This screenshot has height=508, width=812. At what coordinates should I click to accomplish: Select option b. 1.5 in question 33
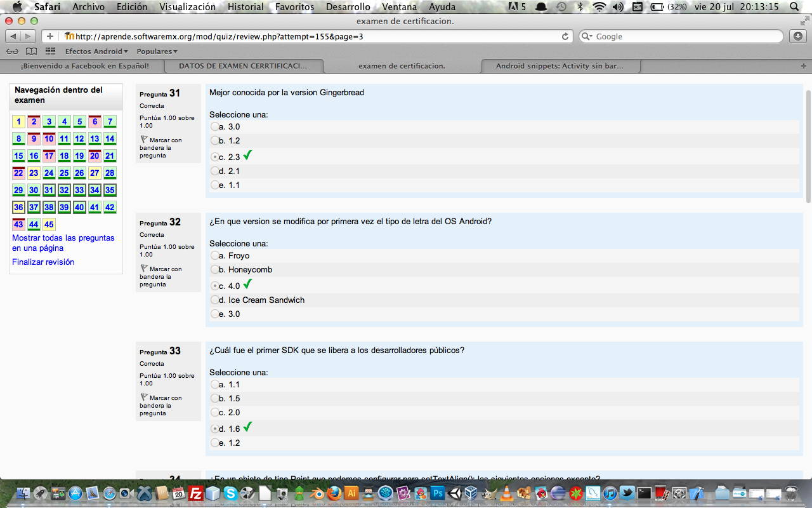214,398
